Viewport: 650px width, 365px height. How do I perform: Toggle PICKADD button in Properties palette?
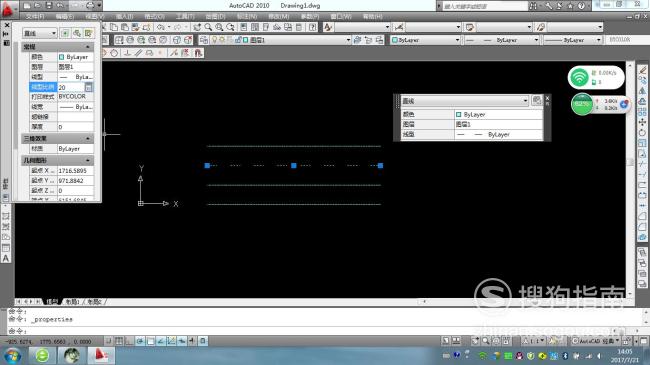[65, 33]
